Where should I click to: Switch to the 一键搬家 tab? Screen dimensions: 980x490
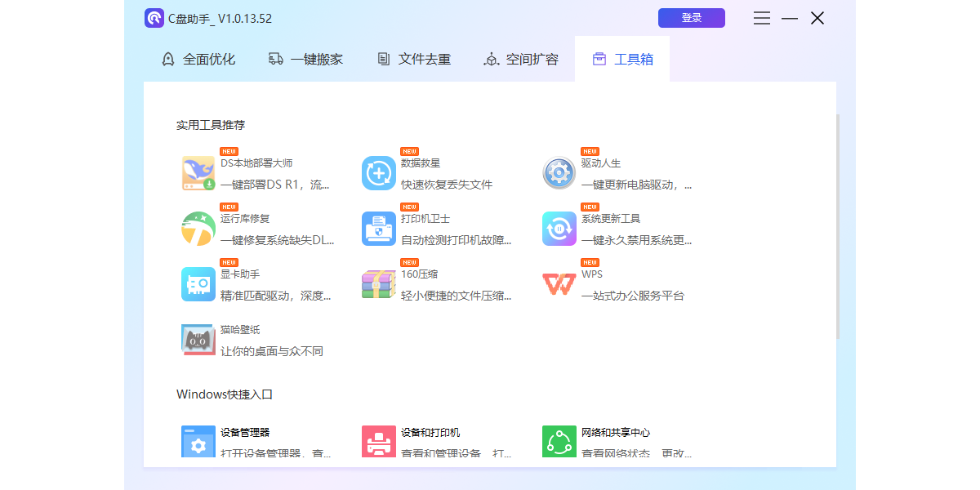(305, 59)
